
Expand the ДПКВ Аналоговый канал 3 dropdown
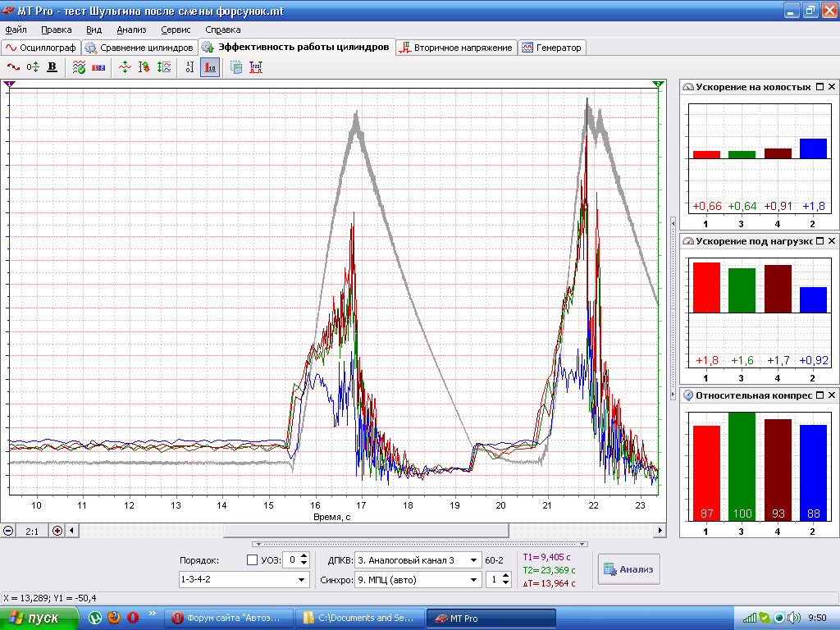coord(473,560)
